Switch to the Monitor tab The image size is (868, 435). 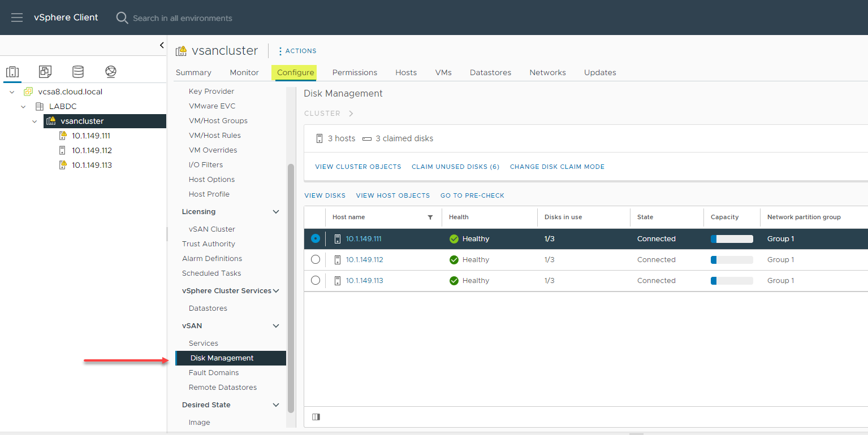(244, 72)
